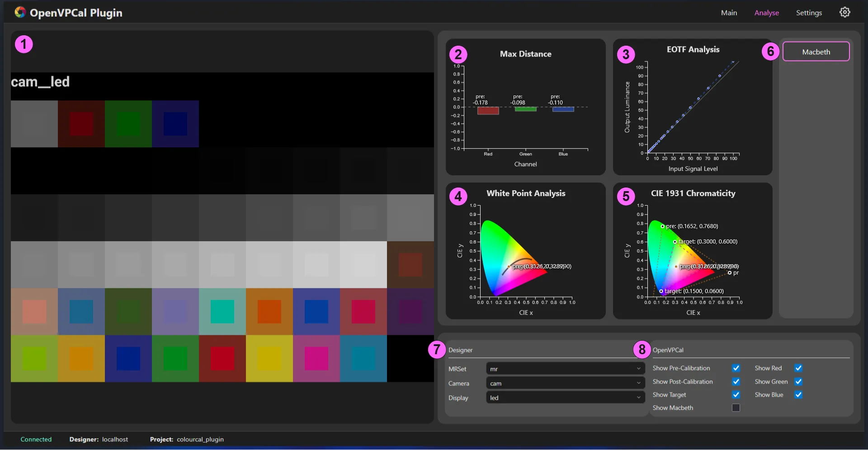Click the Macbeth button
This screenshot has width=868, height=450.
click(x=816, y=52)
